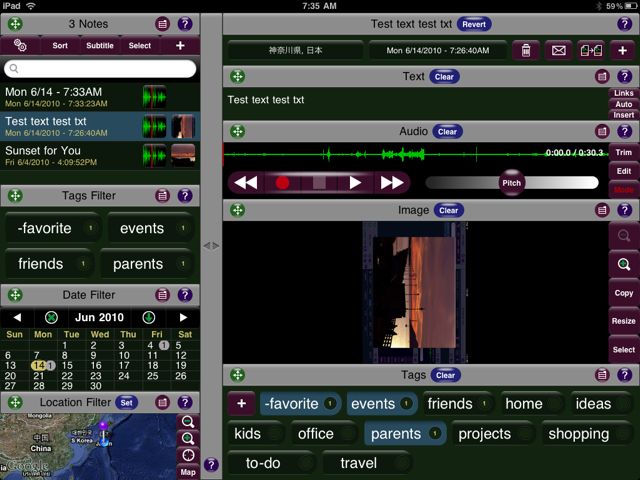Screen dimensions: 640x480
Task: Move handle icon of 3 Notes panel
Action: 15,24
